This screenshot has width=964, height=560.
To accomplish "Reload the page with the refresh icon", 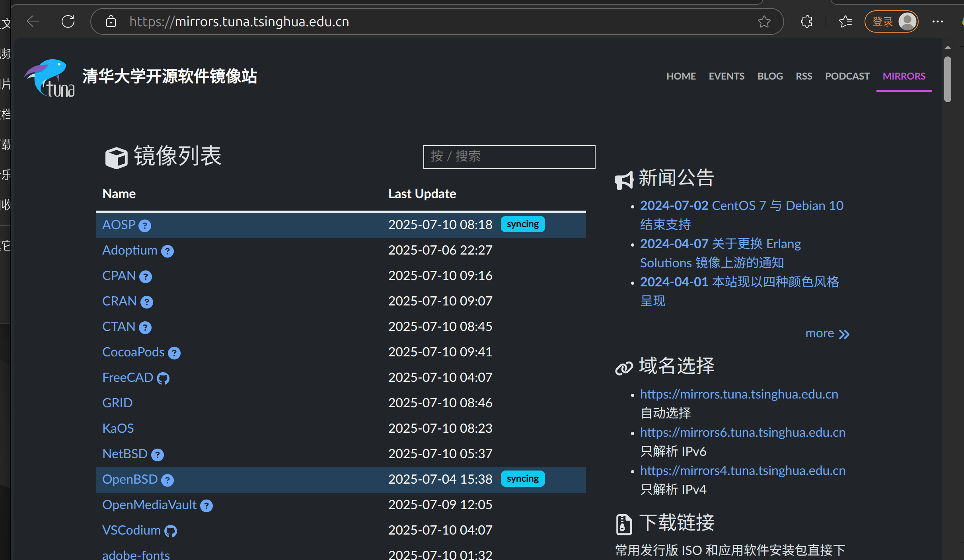I will 68,21.
